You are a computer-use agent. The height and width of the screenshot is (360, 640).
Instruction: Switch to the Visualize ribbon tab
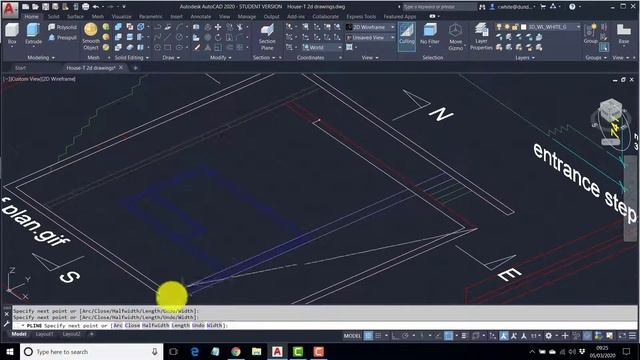pyautogui.click(x=122, y=17)
